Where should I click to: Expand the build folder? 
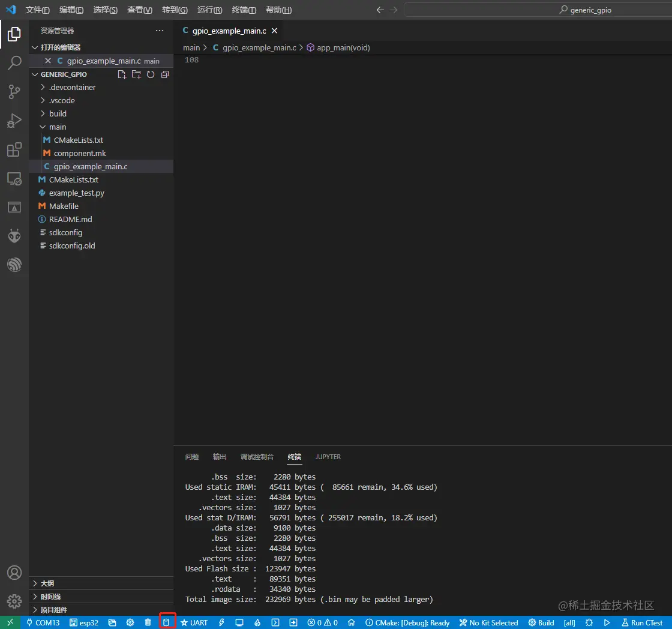101,113
